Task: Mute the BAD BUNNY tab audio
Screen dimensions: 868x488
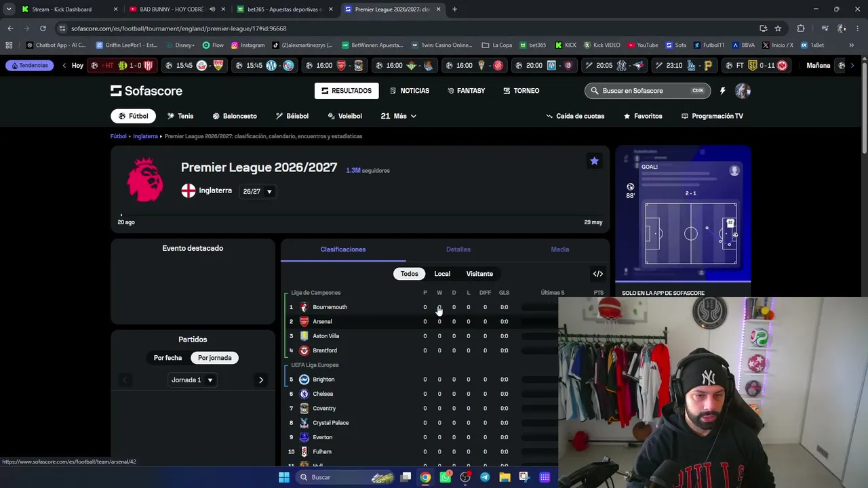Action: click(212, 9)
